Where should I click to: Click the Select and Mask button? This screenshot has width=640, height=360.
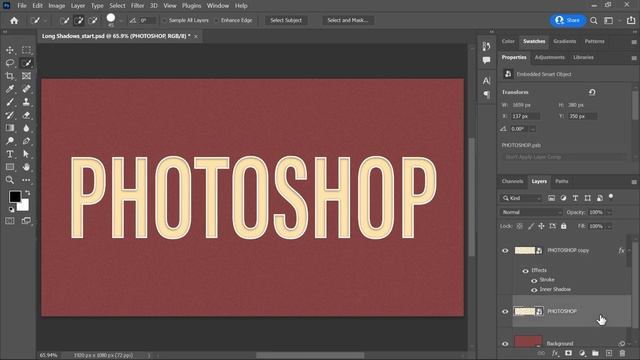click(x=347, y=20)
